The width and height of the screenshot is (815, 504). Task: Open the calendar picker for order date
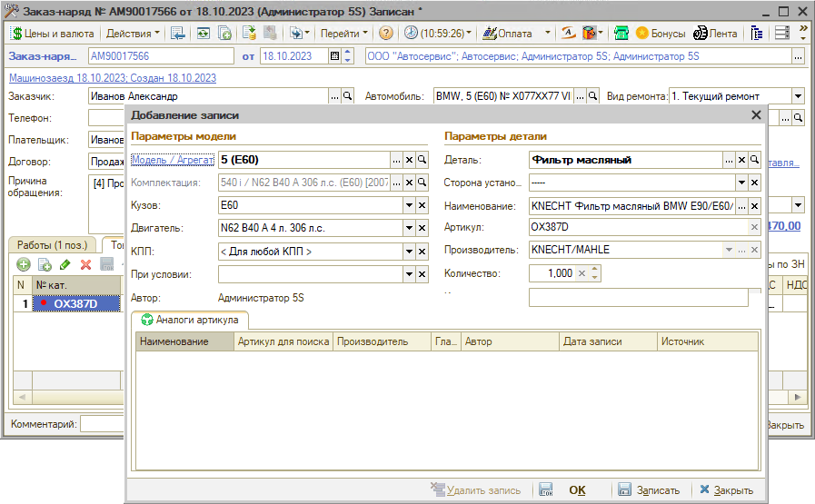coord(335,56)
